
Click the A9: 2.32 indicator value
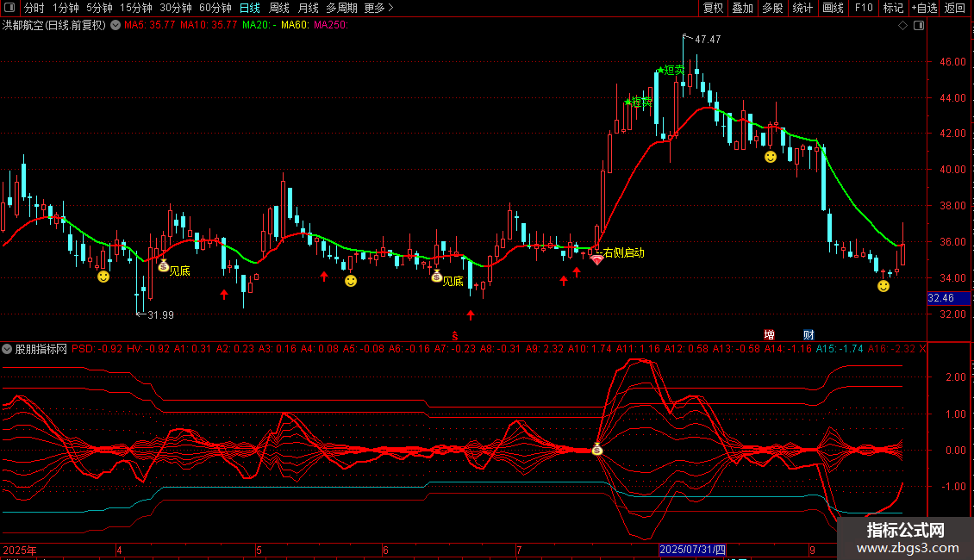(x=544, y=349)
